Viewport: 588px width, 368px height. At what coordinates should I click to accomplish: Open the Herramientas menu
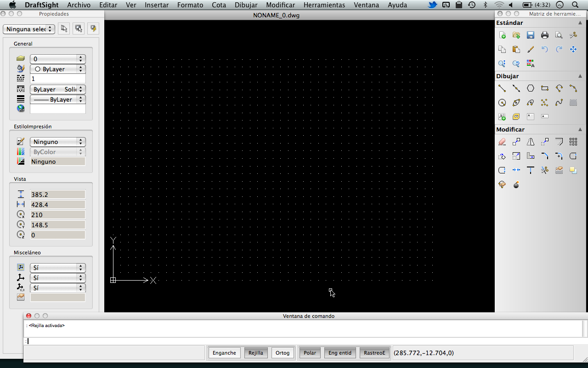324,5
